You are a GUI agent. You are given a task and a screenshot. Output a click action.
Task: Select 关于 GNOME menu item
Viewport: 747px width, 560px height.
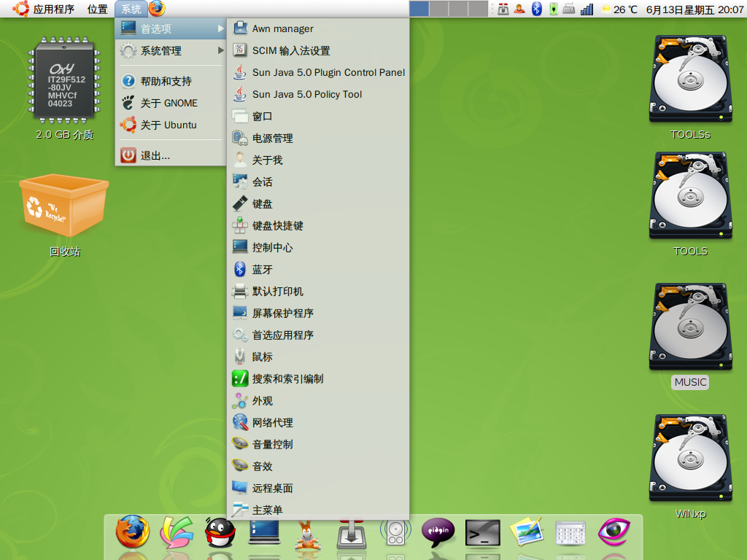pyautogui.click(x=171, y=103)
